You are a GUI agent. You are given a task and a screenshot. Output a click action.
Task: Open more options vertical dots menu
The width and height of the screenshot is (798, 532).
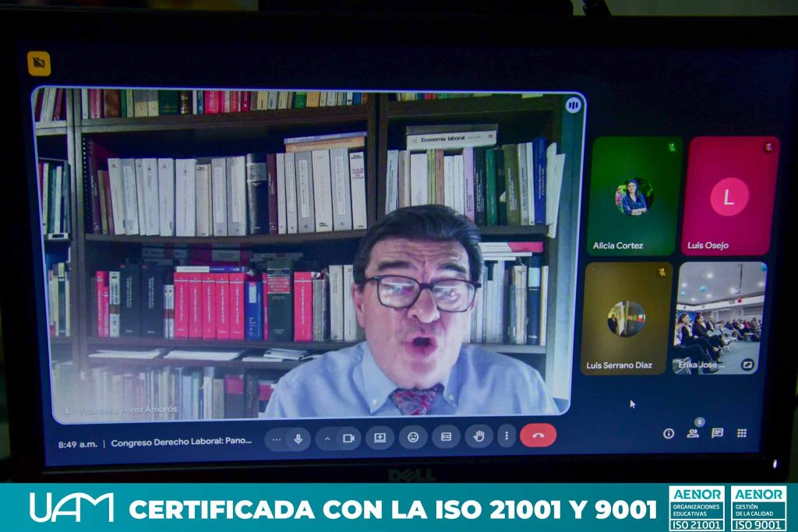(507, 435)
